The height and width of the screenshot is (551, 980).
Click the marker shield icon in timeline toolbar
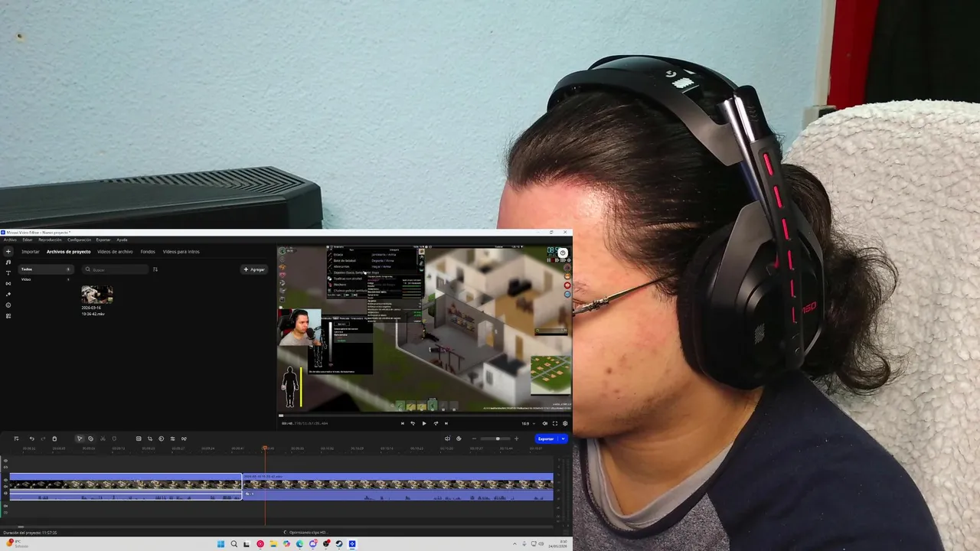pyautogui.click(x=114, y=439)
